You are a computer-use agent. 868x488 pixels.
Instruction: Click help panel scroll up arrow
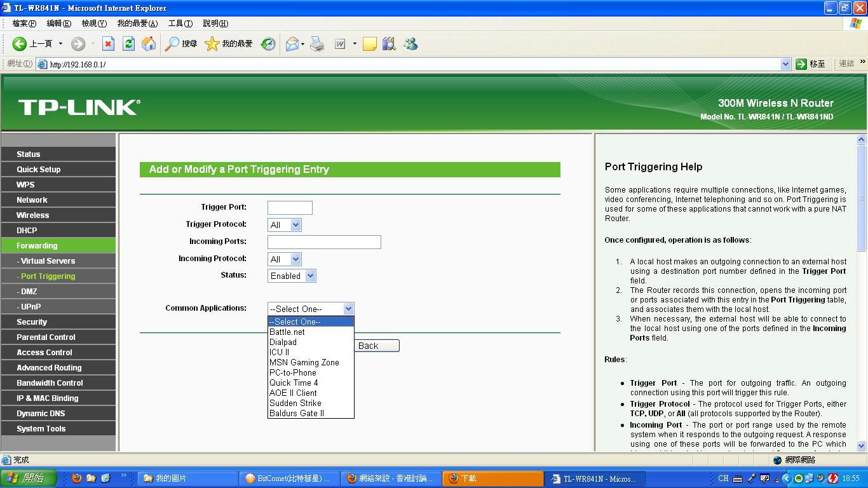[862, 139]
